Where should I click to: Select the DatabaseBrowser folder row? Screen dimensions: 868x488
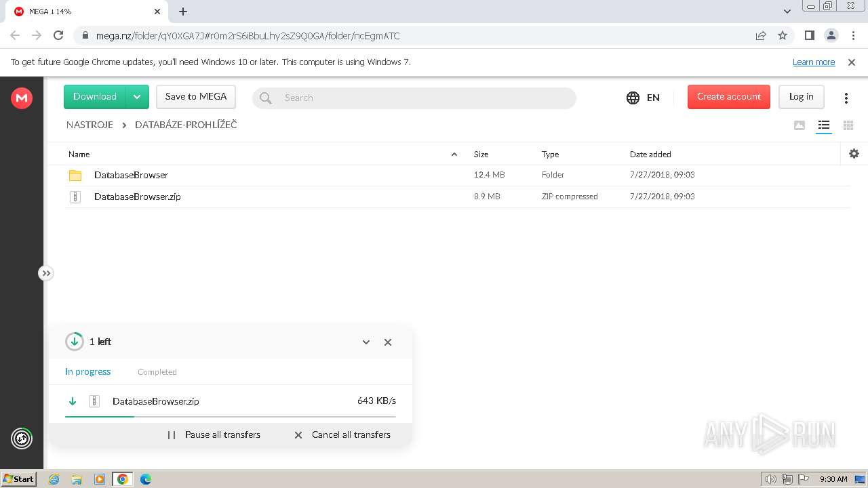click(458, 175)
